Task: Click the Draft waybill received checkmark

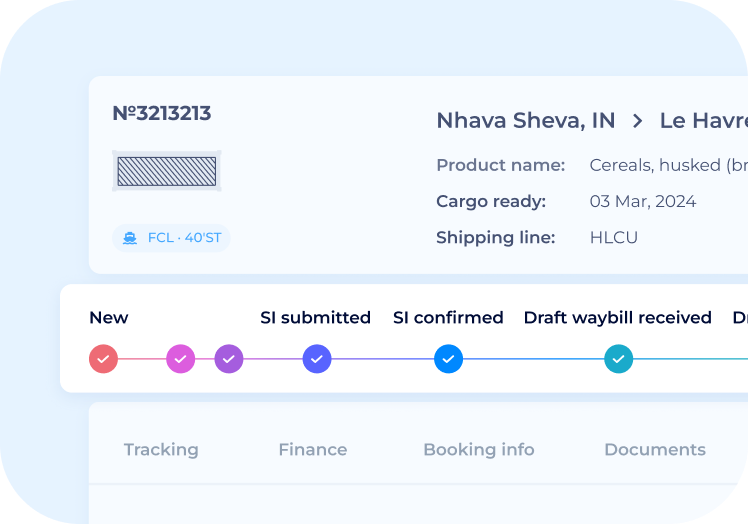Action: [x=619, y=358]
